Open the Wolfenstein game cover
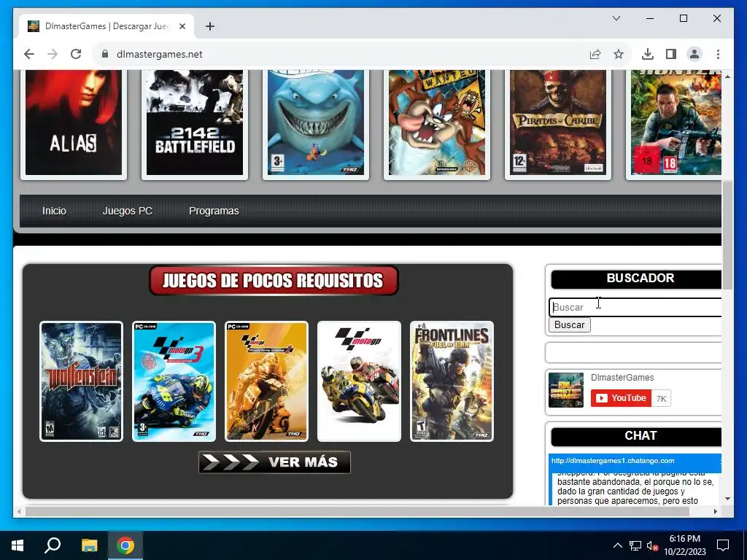This screenshot has width=747, height=560. pos(82,381)
